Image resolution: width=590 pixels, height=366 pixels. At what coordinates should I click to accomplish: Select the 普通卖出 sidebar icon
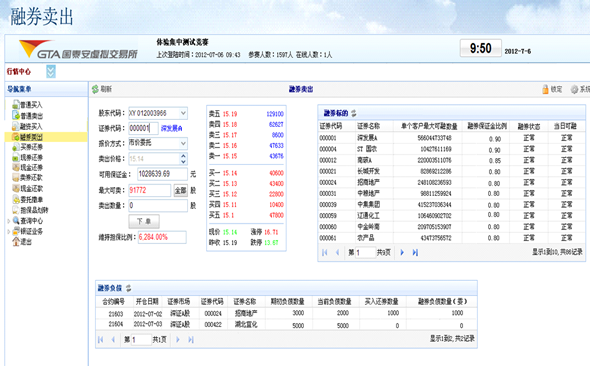[x=16, y=115]
